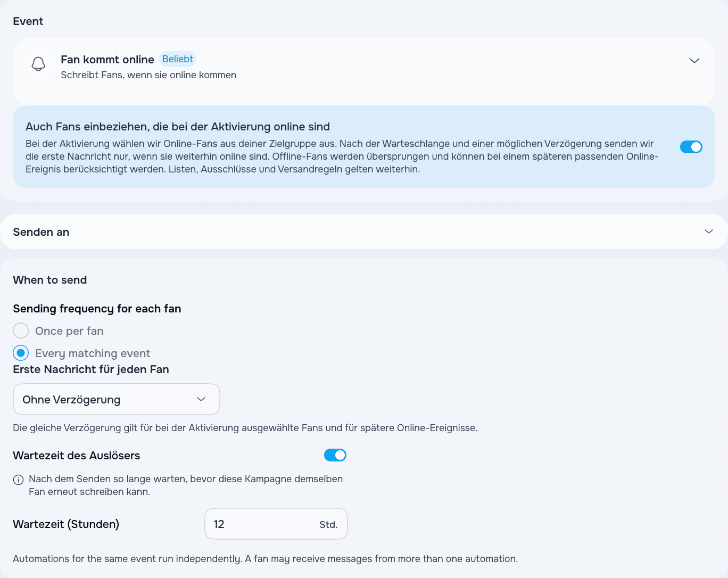The image size is (728, 578).
Task: Open the Ohne Verzögerung dropdown
Action: [x=116, y=399]
